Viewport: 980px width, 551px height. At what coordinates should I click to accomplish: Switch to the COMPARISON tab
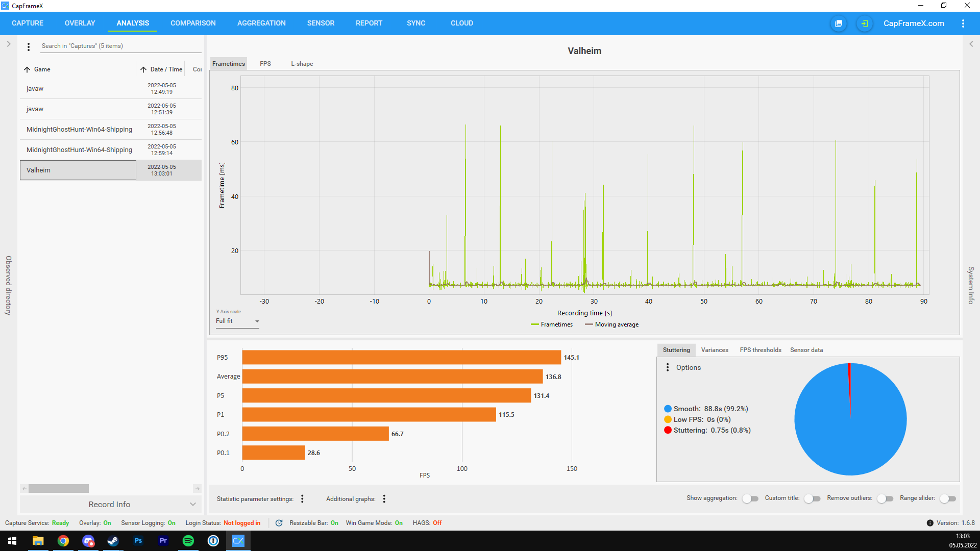pyautogui.click(x=193, y=23)
